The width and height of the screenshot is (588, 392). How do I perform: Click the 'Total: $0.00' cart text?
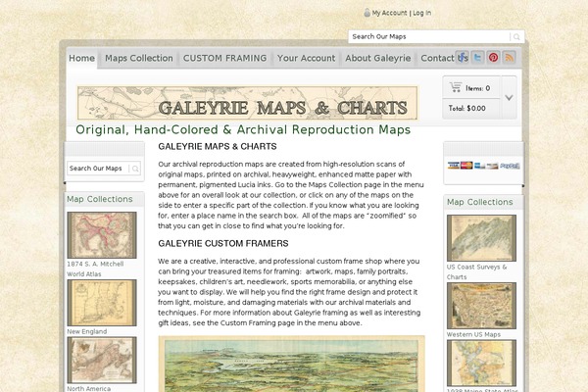pos(466,109)
